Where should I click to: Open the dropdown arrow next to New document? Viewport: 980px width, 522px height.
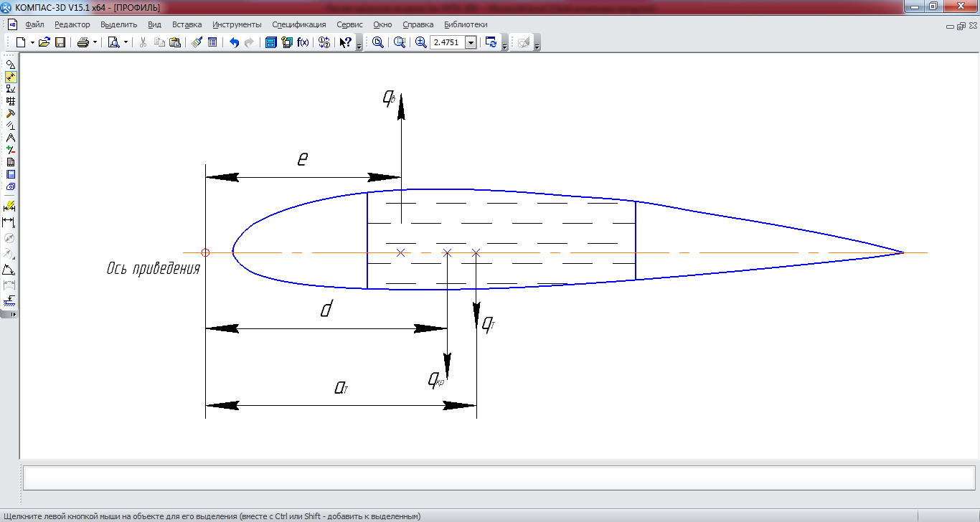coord(32,42)
